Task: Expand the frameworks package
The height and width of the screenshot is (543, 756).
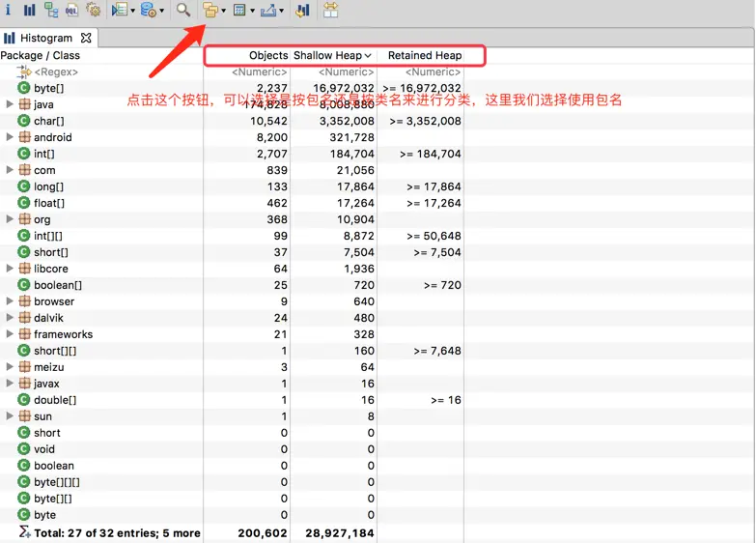Action: (x=9, y=334)
